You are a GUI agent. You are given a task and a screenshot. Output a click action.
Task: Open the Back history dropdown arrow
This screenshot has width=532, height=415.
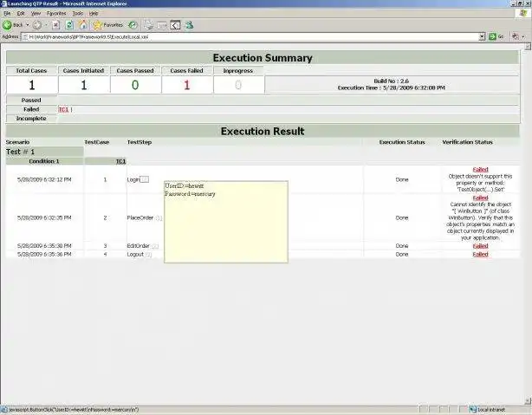(28, 25)
